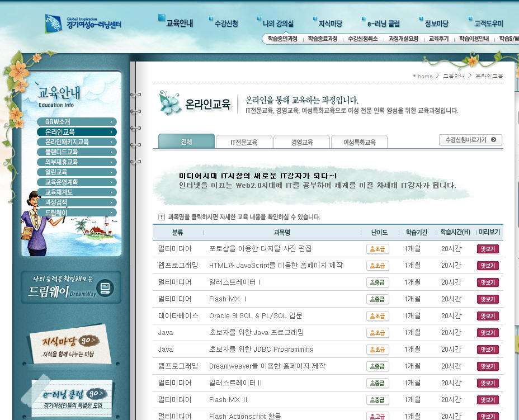519x420 pixels.
Task: Open 초보자를 위한 JDBC Programming course
Action: (261, 350)
